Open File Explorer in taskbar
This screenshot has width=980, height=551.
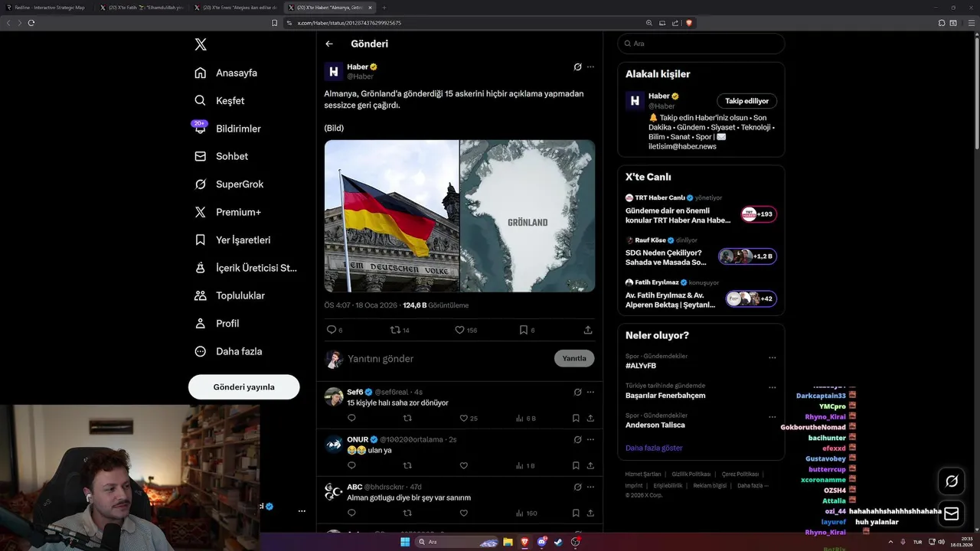(508, 542)
